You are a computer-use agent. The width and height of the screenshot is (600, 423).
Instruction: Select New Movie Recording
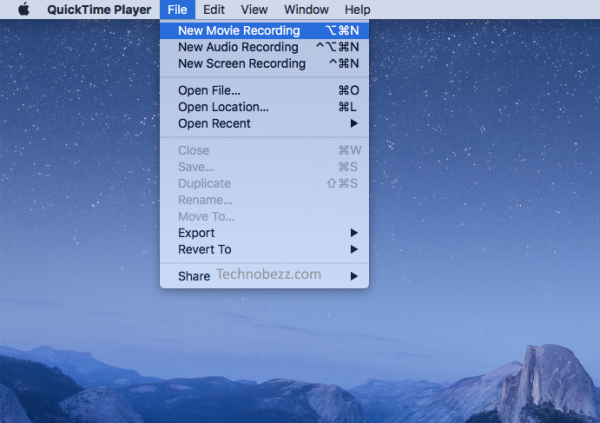[x=239, y=30]
